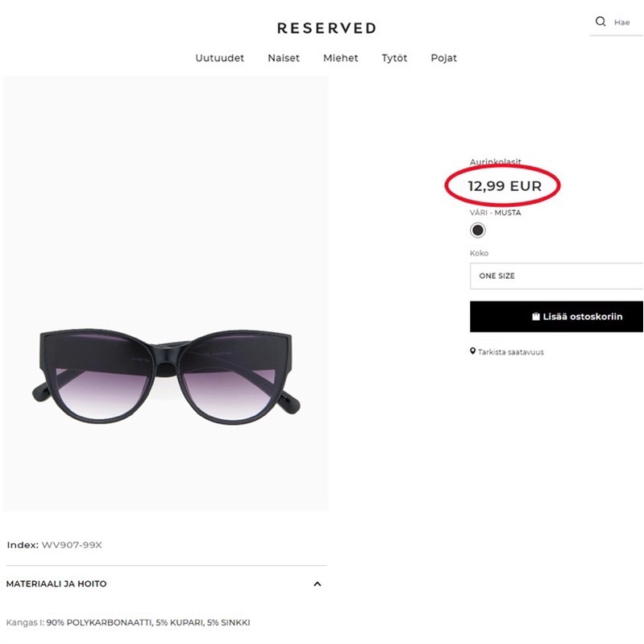Click the 12,99 EUR price
Image resolution: width=644 pixels, height=644 pixels.
coord(505,186)
